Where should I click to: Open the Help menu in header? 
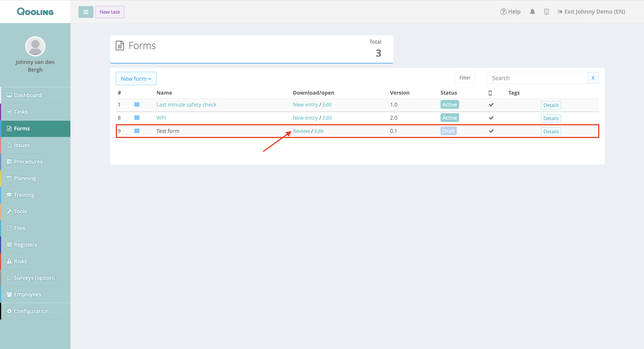(x=510, y=12)
